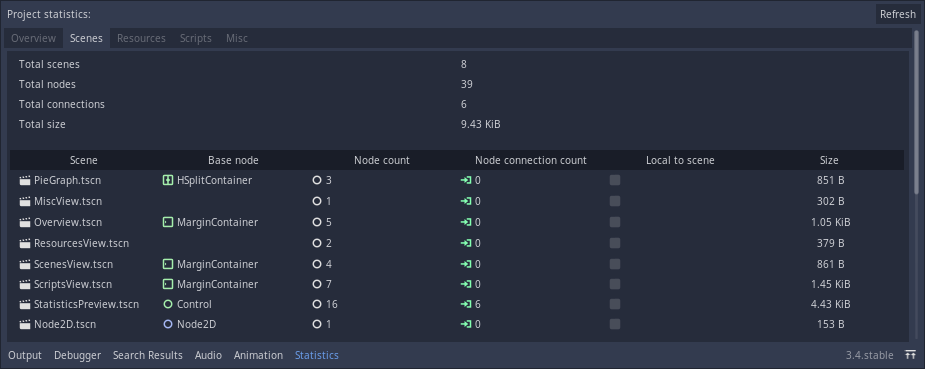Sort table by the Size column header
Viewport: 925px width, 369px height.
click(x=829, y=160)
